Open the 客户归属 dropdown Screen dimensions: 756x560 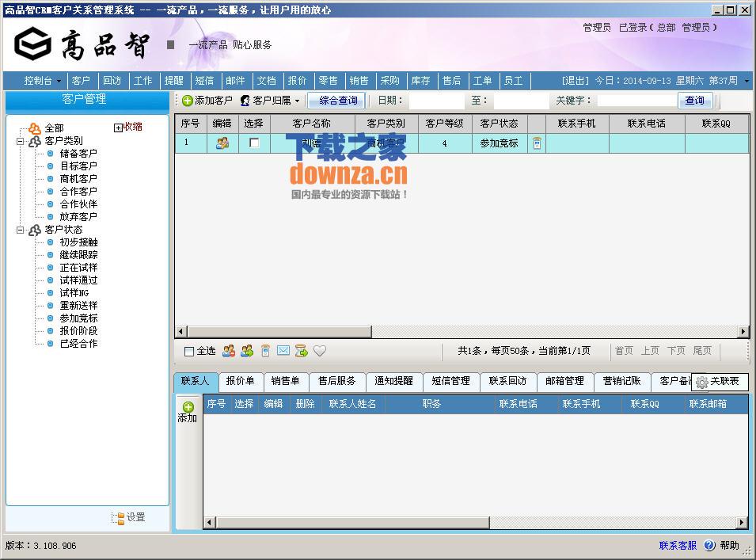click(x=270, y=101)
